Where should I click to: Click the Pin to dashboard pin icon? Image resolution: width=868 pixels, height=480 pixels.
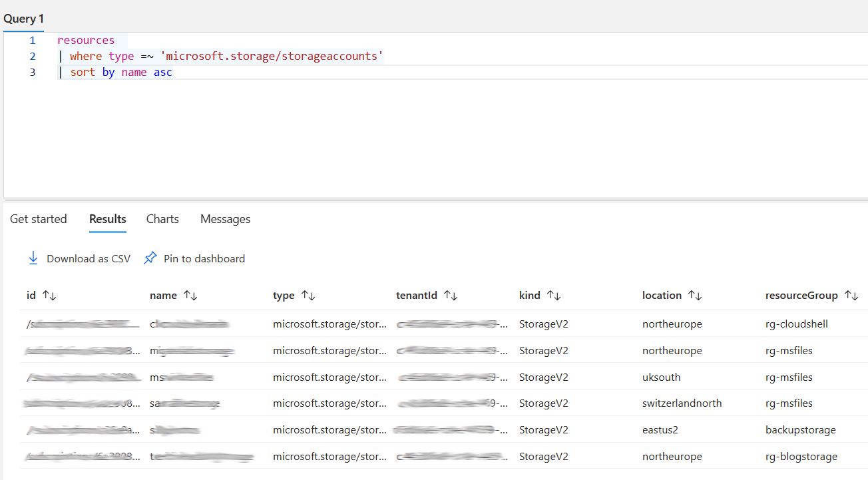(x=149, y=258)
